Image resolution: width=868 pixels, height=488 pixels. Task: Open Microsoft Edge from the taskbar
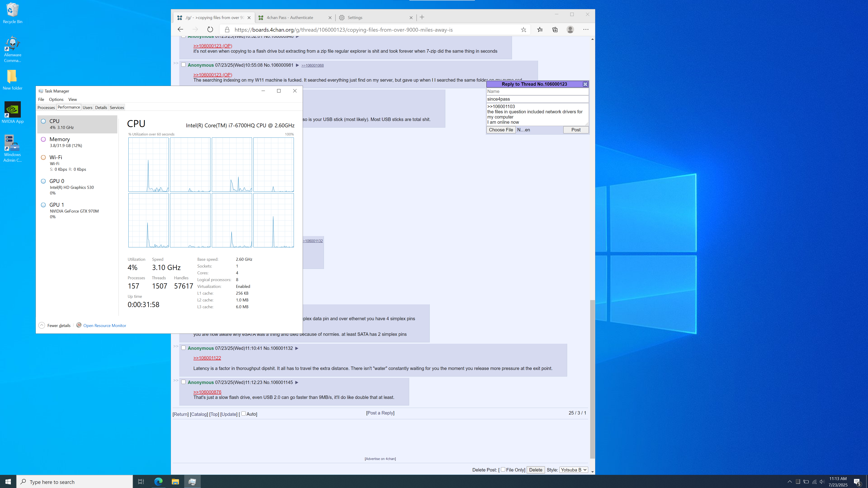(x=158, y=482)
